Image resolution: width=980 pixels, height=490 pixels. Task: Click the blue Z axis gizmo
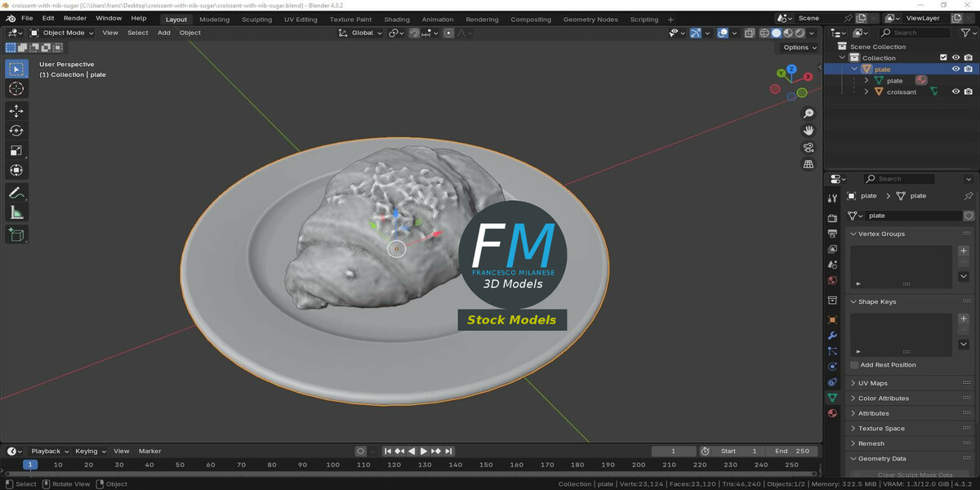[791, 69]
